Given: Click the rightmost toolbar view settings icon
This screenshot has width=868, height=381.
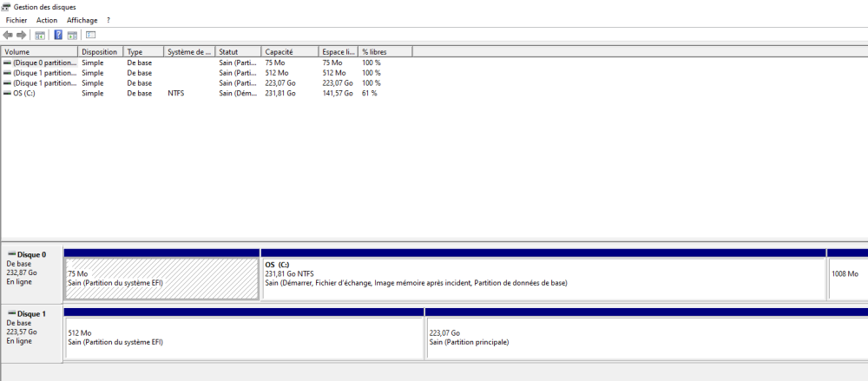Looking at the screenshot, I should (90, 35).
